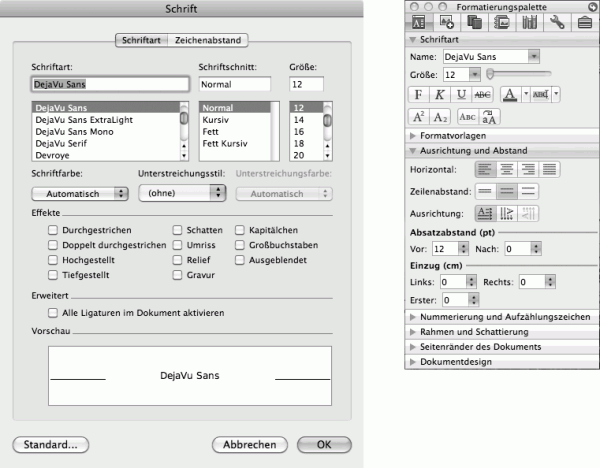This screenshot has width=600, height=468.
Task: Change case with aA button
Action: coord(489,117)
